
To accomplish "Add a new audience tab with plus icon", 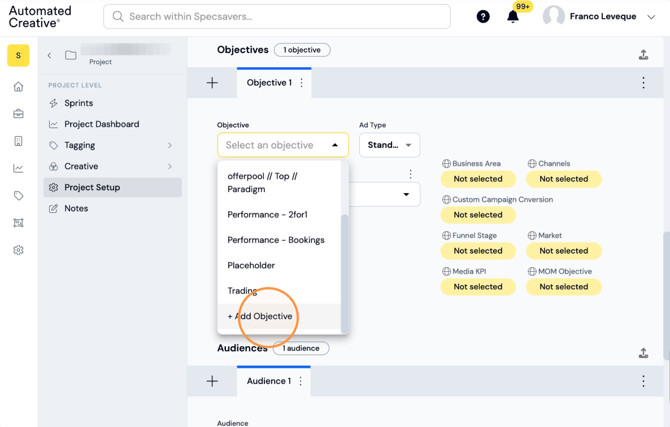I will (212, 381).
